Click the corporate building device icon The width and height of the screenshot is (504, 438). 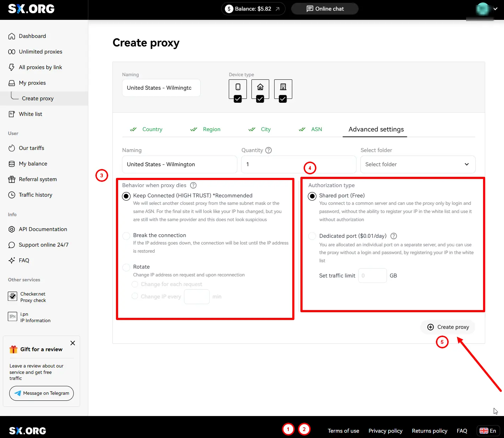(283, 87)
